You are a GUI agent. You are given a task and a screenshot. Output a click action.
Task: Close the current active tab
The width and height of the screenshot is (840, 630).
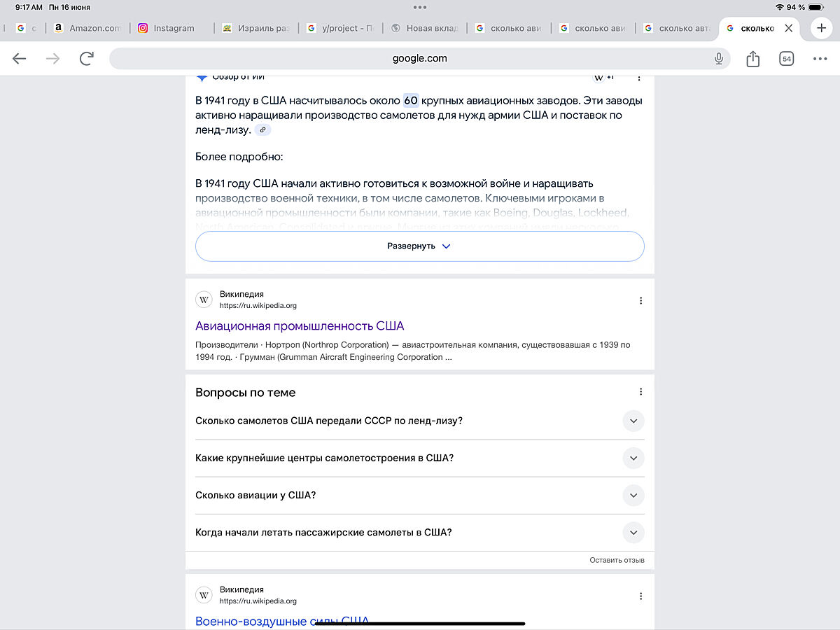point(789,28)
